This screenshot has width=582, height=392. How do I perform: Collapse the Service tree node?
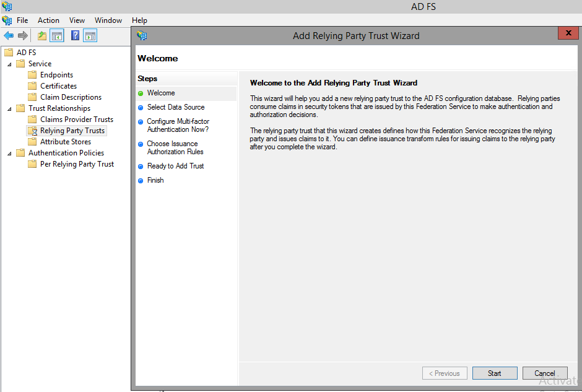click(9, 64)
